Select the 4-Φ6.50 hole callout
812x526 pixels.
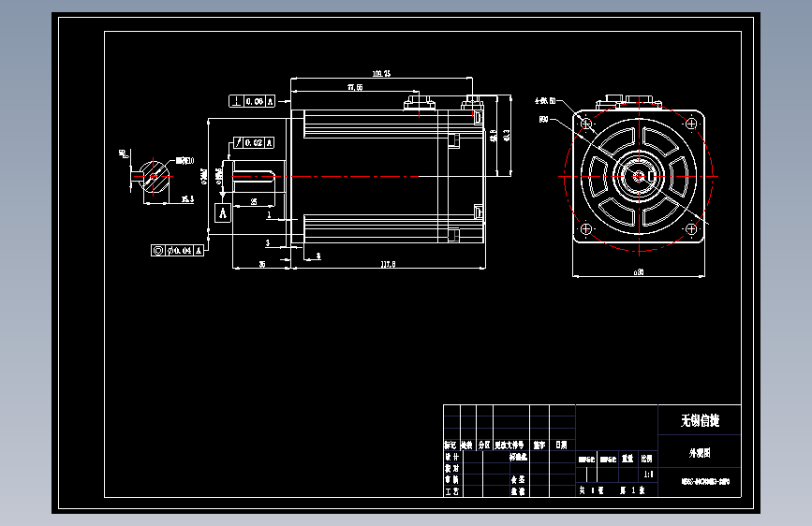tap(545, 100)
